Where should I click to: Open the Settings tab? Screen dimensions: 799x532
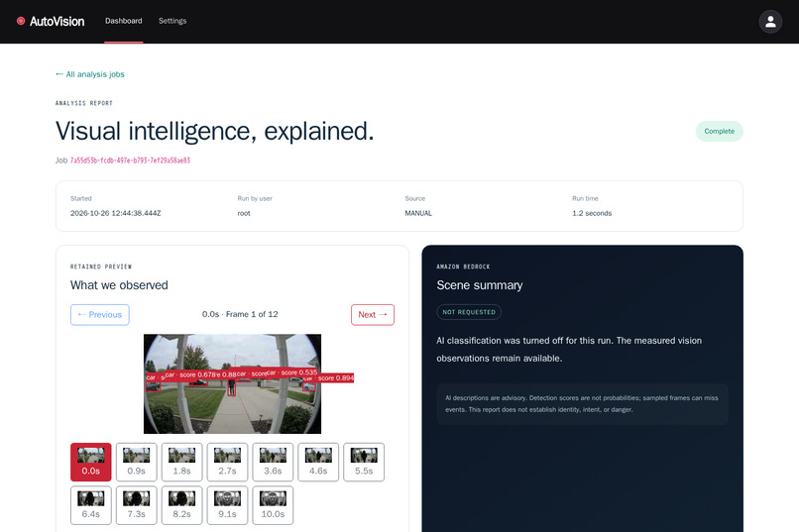(x=172, y=21)
